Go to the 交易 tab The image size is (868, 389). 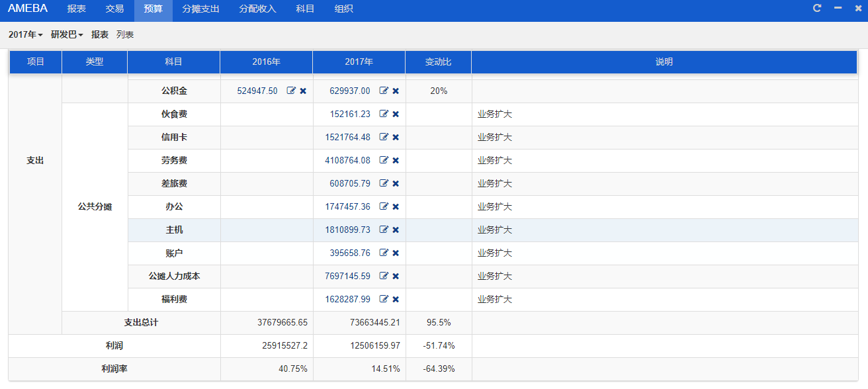click(114, 9)
